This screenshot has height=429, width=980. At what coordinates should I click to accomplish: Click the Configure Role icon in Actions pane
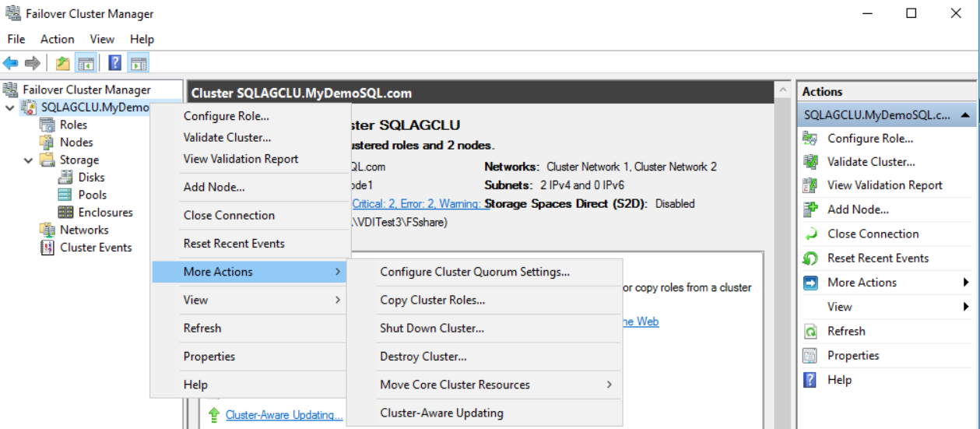[x=810, y=139]
